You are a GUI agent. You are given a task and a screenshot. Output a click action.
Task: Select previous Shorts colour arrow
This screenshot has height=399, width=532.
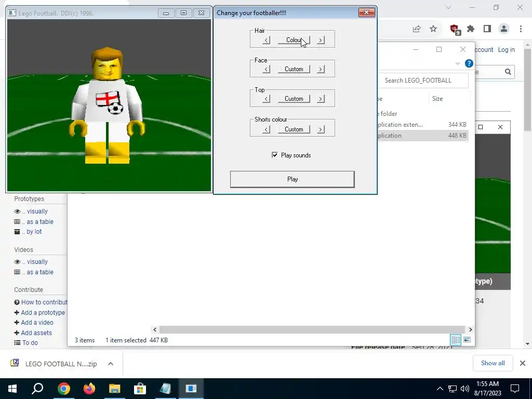point(267,129)
